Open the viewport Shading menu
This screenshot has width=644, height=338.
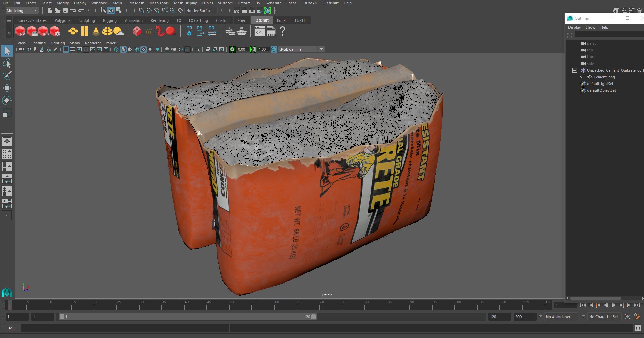coord(38,43)
